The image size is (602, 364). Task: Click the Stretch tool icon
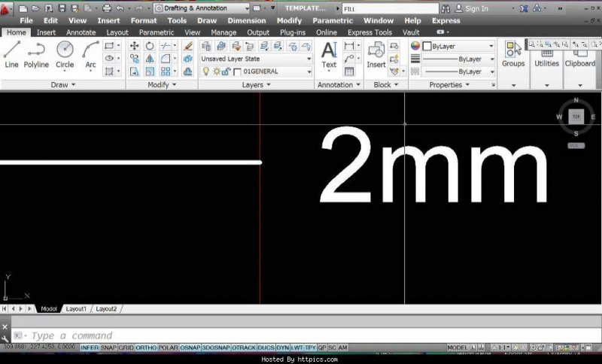[x=135, y=71]
